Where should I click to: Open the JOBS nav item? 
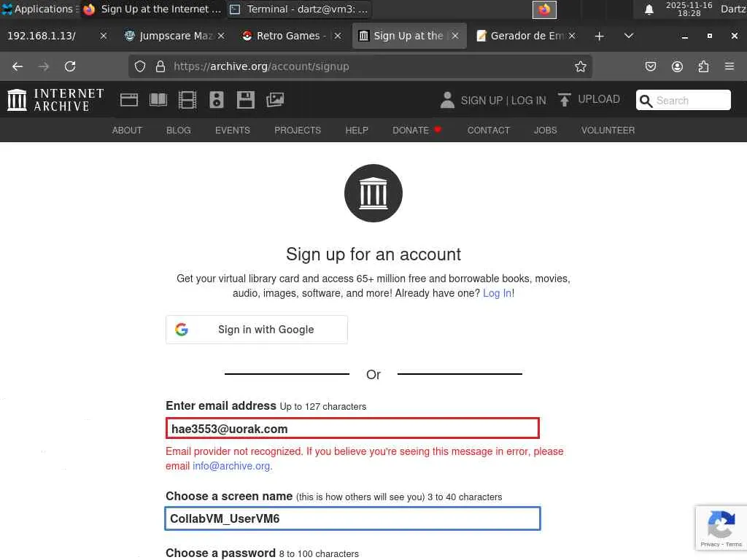(x=546, y=131)
